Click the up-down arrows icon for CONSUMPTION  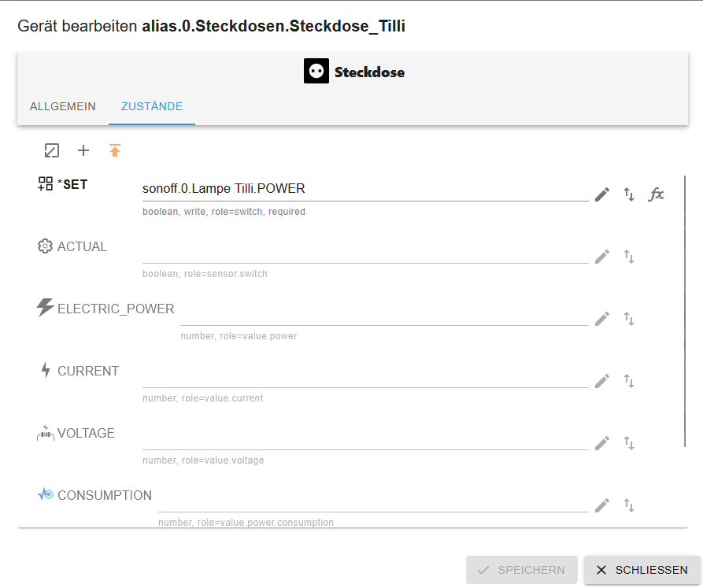point(629,505)
